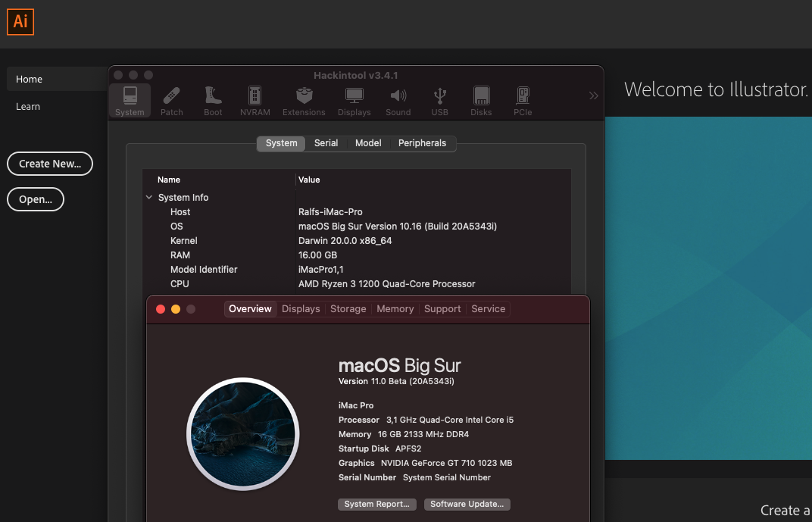Open the System toolbar item in Hackintool

130,101
